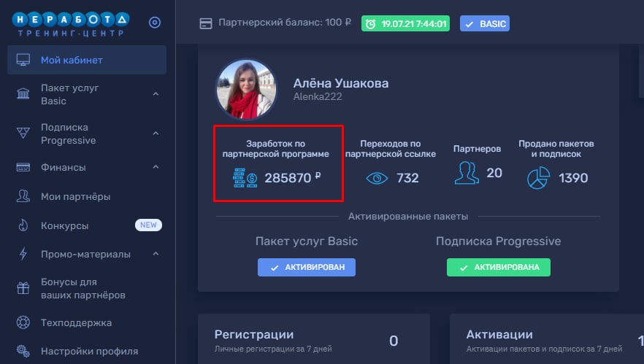Expand the Финансы menu chevron

[x=156, y=167]
